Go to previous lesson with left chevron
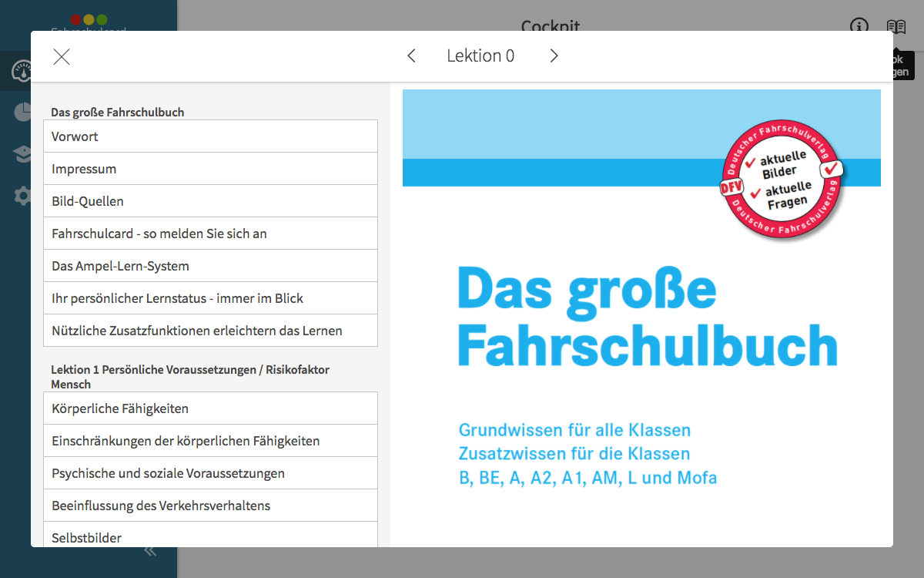This screenshot has width=924, height=578. pyautogui.click(x=411, y=55)
